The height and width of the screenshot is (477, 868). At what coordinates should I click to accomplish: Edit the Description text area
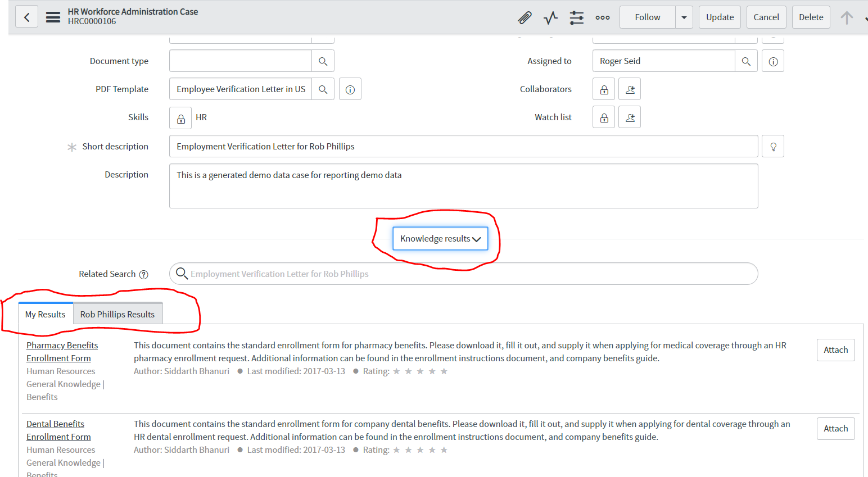coord(464,186)
